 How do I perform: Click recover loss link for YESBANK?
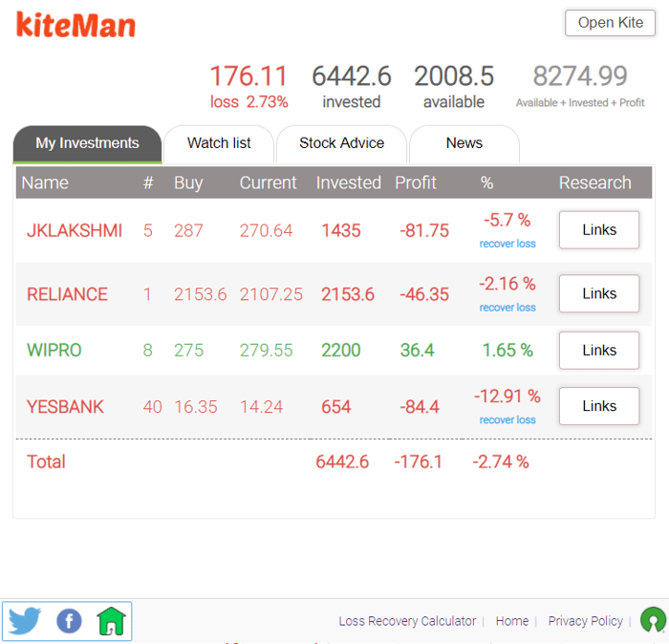[507, 420]
